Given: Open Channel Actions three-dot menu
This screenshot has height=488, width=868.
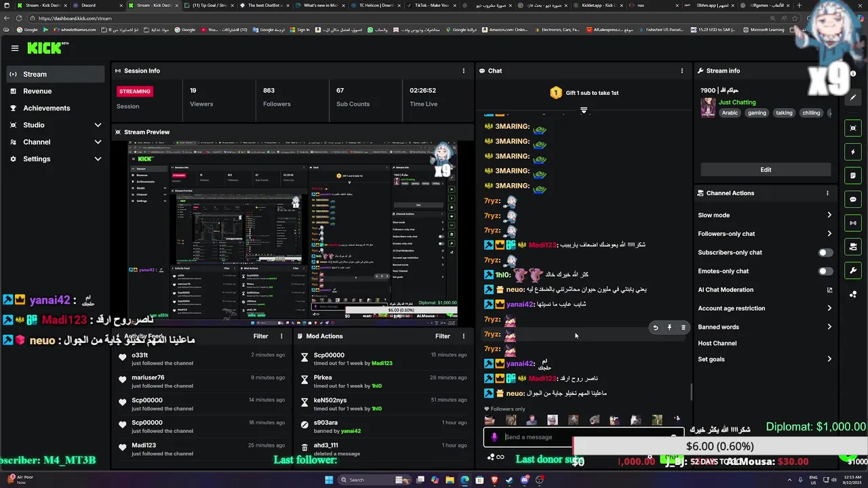Looking at the screenshot, I should [827, 193].
